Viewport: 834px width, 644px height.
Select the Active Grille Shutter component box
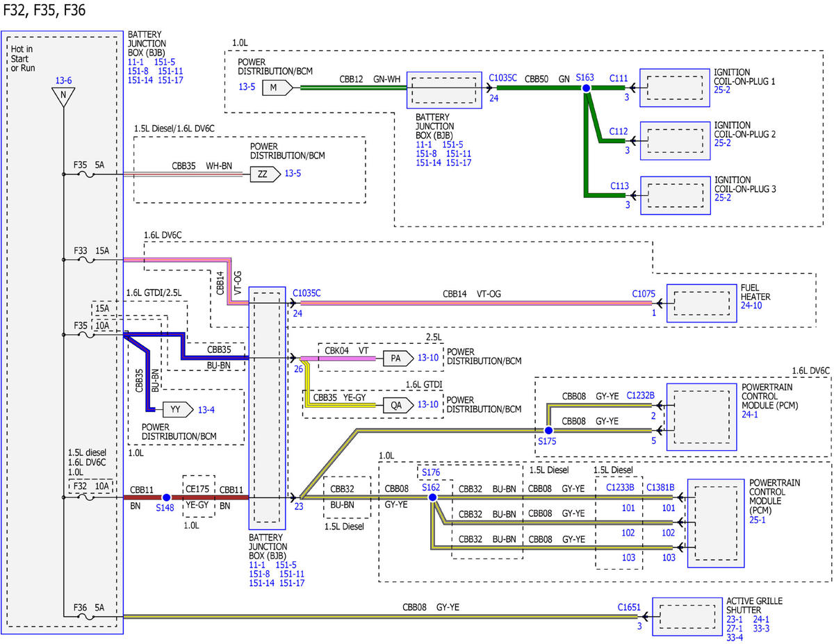pyautogui.click(x=686, y=616)
